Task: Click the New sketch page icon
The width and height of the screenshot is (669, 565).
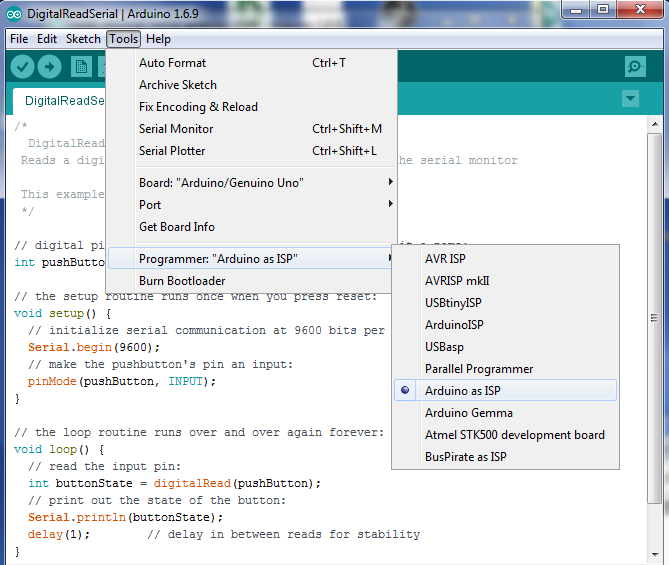Action: (x=81, y=67)
